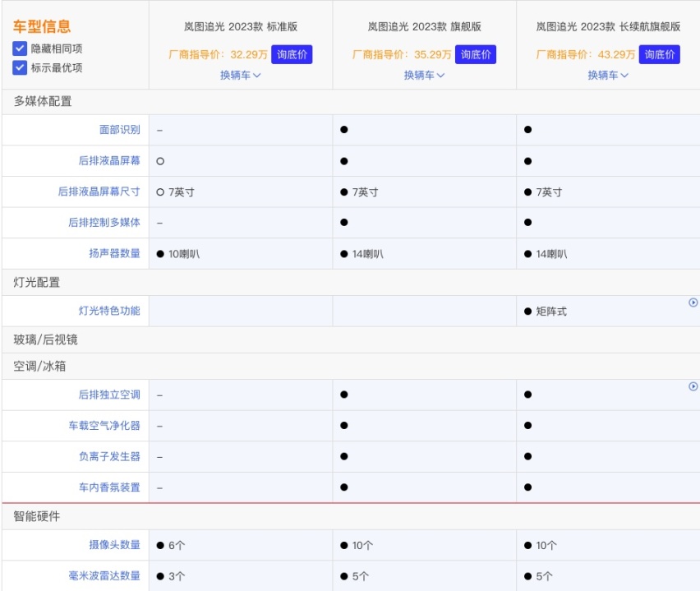Click the 10喇叭 speaker count value
This screenshot has width=700, height=591.
pyautogui.click(x=184, y=254)
